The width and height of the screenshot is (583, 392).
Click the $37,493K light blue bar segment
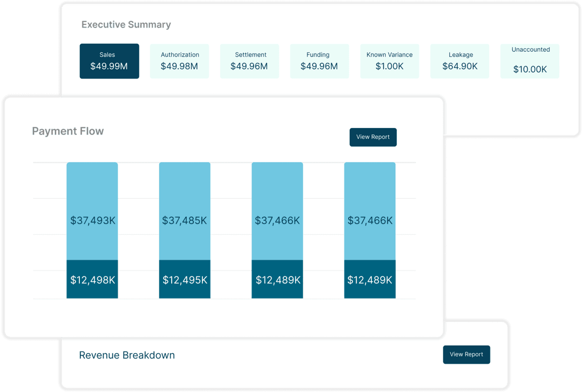[x=92, y=211]
